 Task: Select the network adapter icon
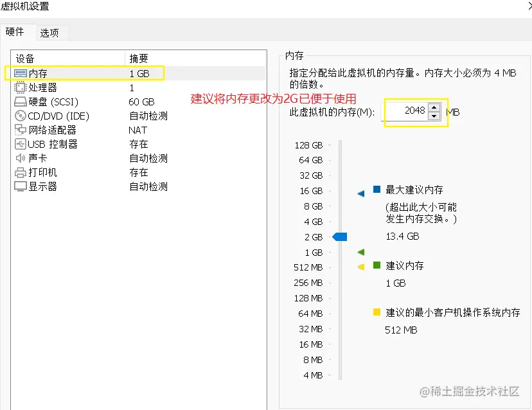click(x=21, y=130)
